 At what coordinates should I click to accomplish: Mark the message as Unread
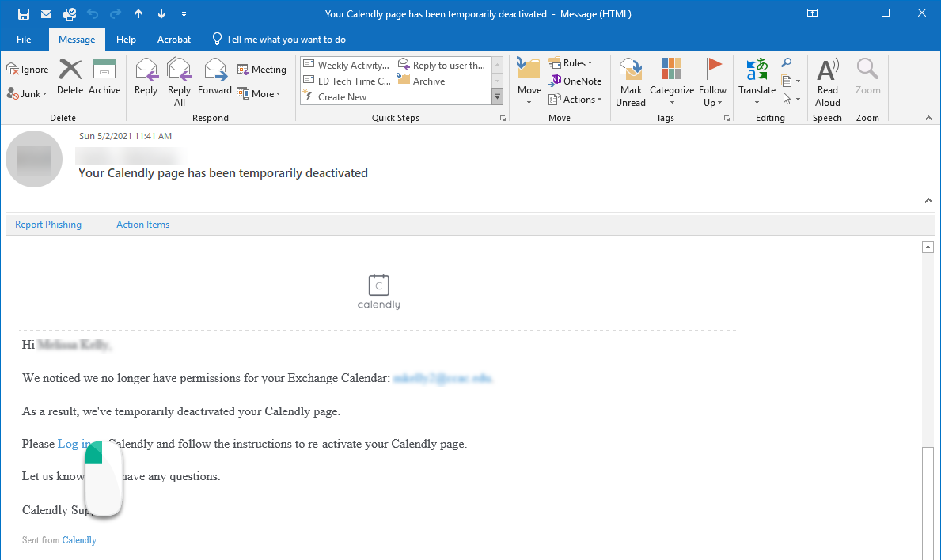pyautogui.click(x=631, y=83)
